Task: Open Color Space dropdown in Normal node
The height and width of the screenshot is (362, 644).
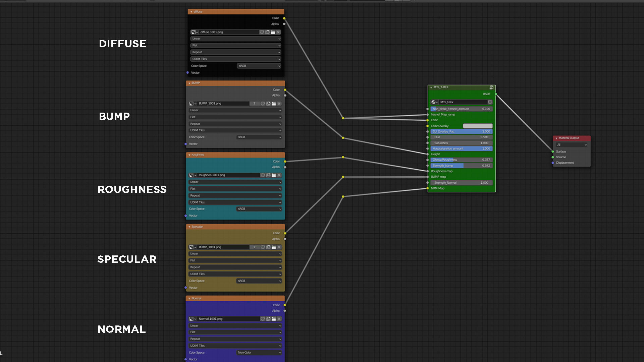Action: (259, 353)
